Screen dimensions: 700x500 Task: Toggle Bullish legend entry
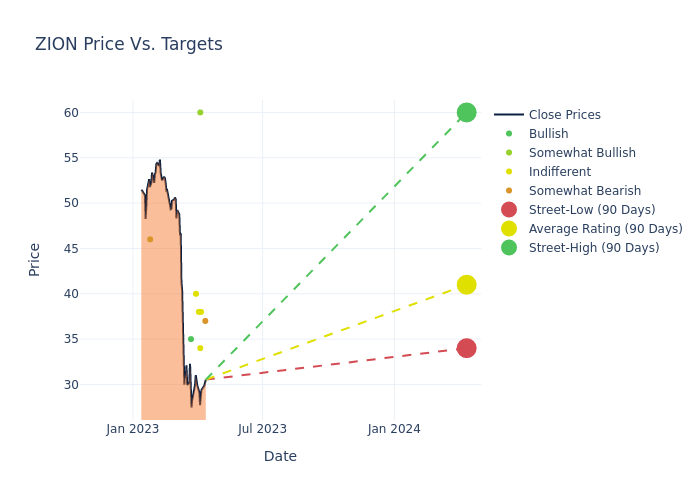click(x=548, y=134)
